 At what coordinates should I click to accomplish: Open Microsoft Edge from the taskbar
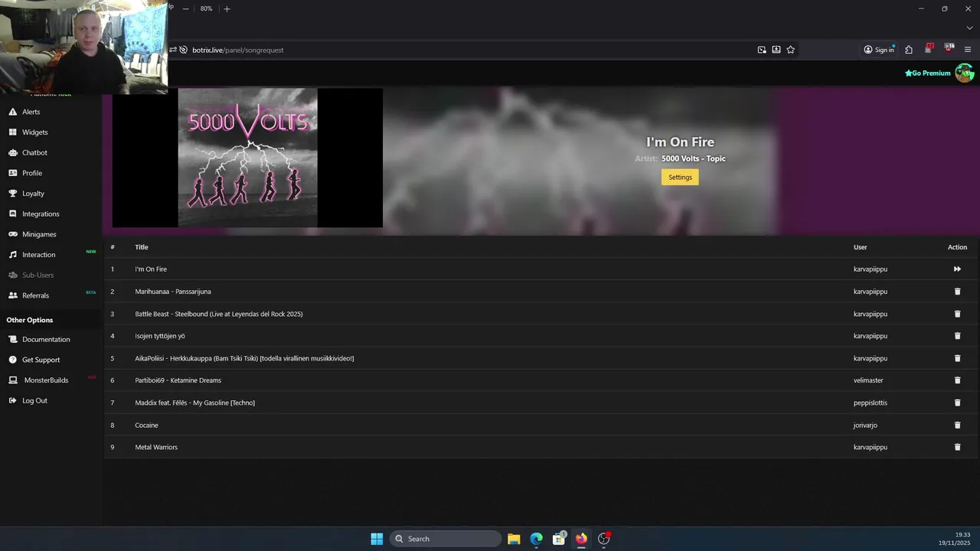click(x=536, y=539)
